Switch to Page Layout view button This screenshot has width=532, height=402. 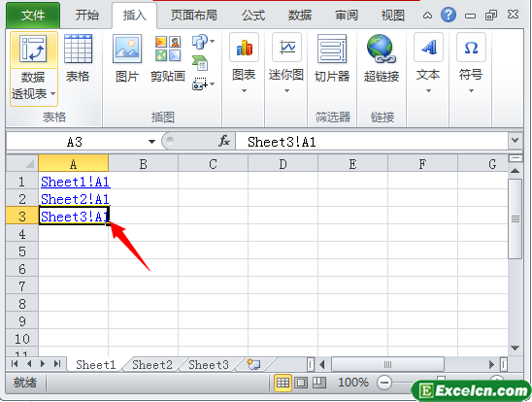coord(301,383)
